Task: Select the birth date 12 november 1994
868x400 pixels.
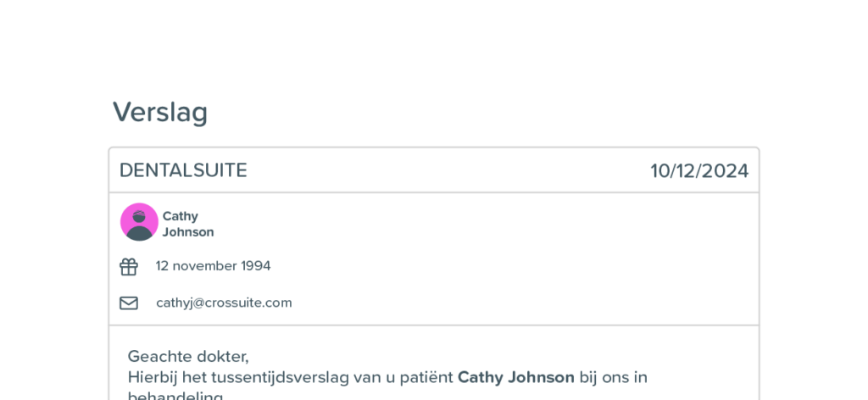Action: coord(213,266)
